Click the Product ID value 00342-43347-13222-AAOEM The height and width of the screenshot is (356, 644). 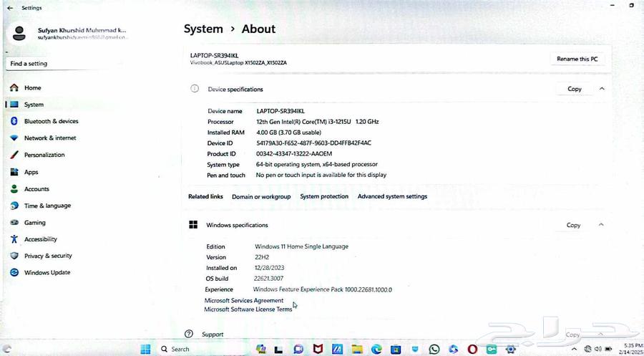pyautogui.click(x=293, y=154)
